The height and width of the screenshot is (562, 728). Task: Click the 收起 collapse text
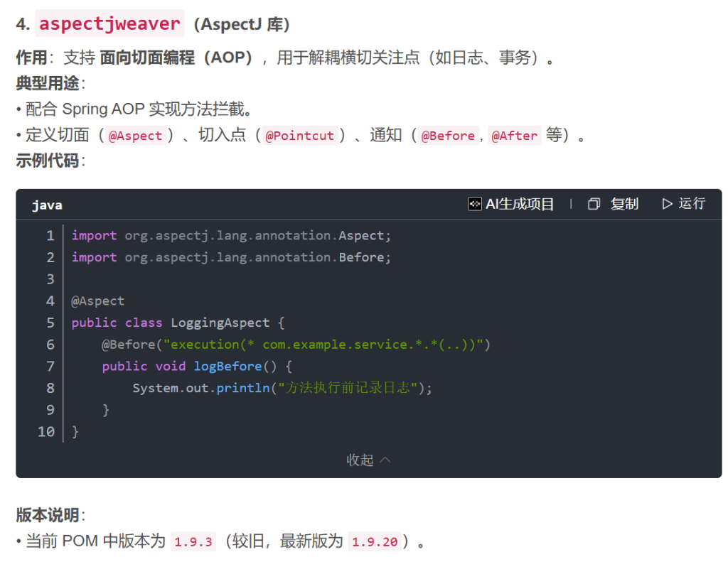(x=360, y=460)
